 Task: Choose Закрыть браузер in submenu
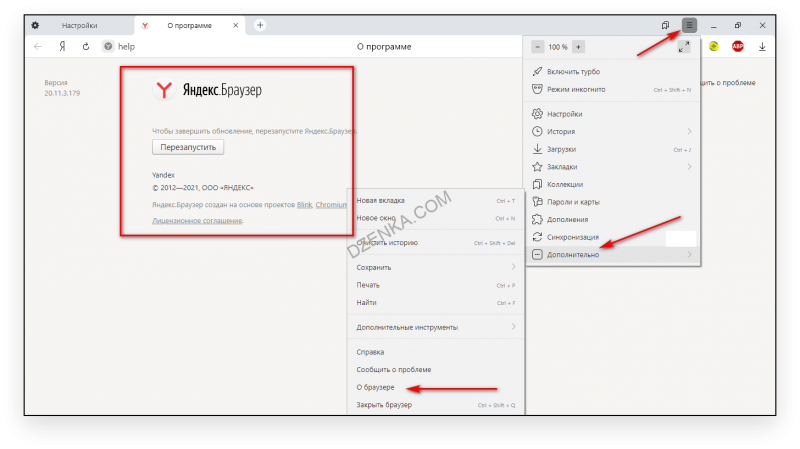pos(436,405)
